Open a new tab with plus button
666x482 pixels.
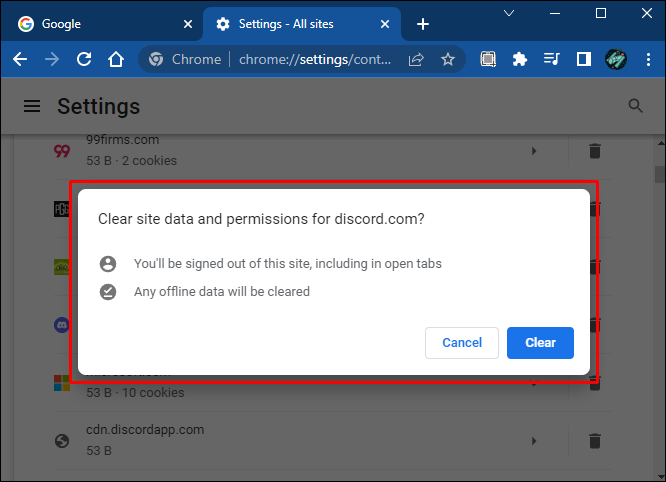pos(423,24)
